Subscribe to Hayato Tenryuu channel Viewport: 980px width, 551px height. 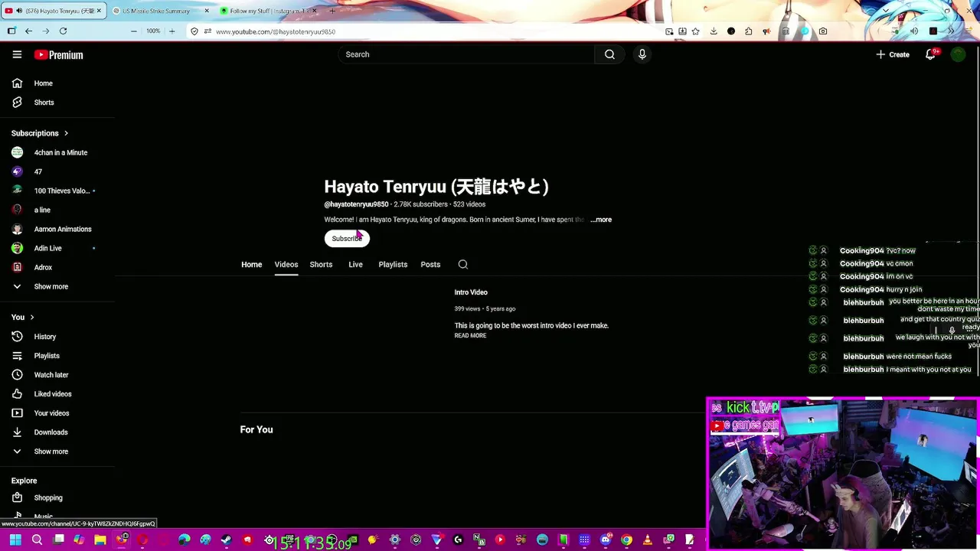(347, 239)
